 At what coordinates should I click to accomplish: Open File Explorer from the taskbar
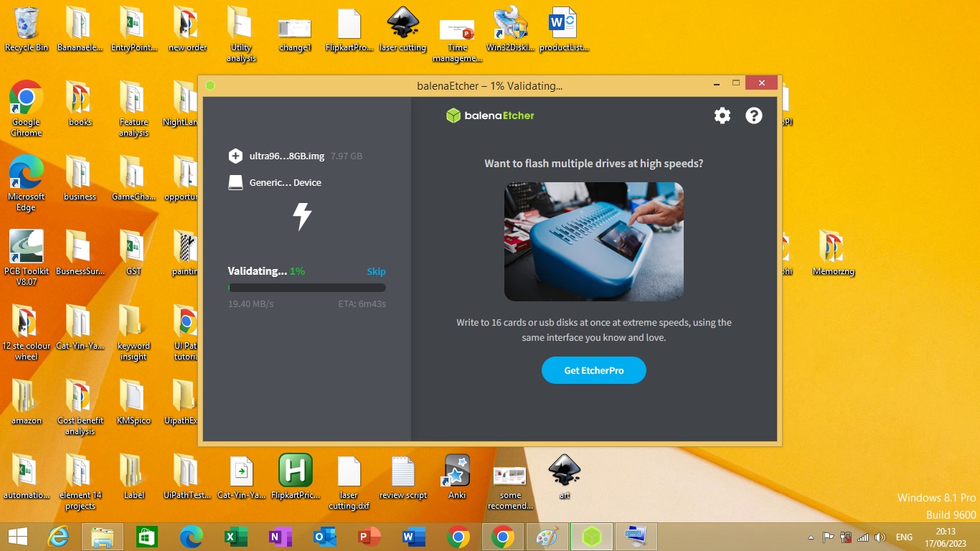(x=103, y=537)
